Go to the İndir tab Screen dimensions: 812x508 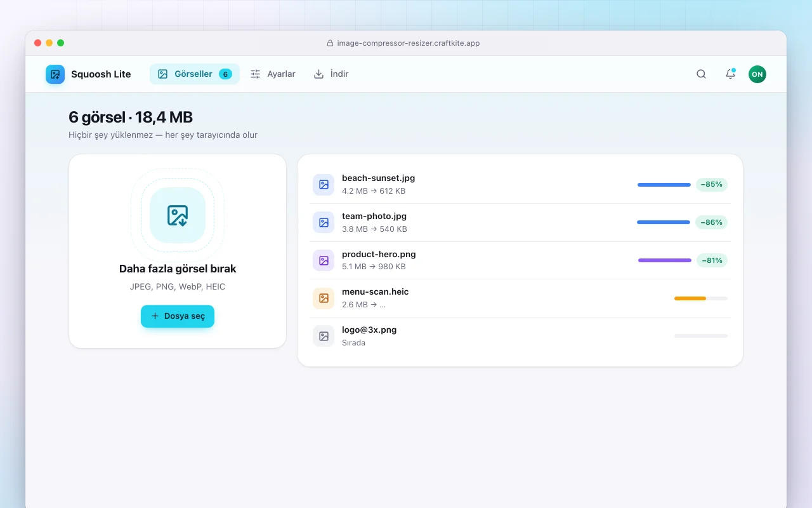click(x=331, y=74)
